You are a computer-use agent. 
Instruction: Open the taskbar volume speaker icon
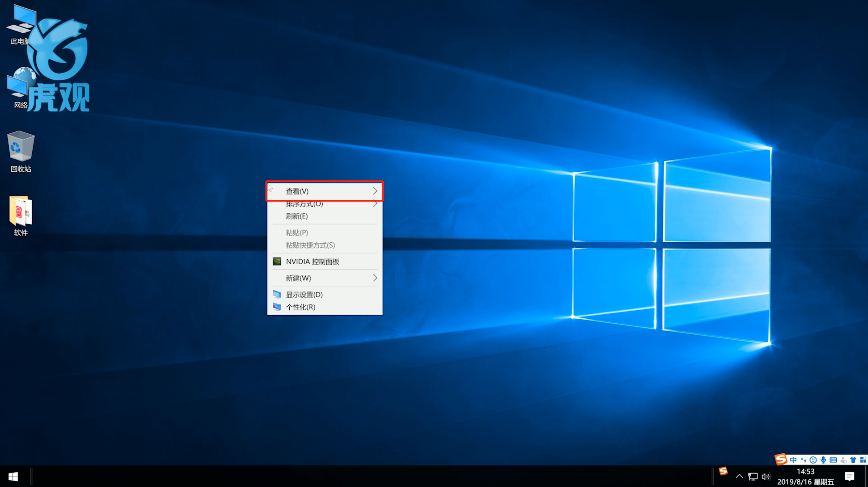766,476
